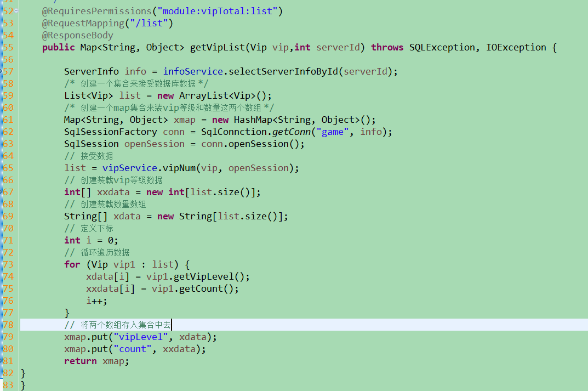Collapse the method fold toggle at line 52

(x=16, y=12)
